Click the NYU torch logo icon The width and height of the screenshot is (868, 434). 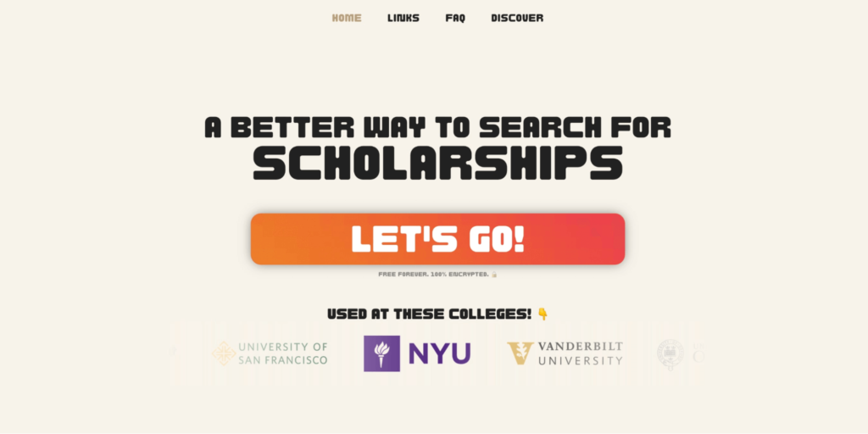click(x=382, y=353)
